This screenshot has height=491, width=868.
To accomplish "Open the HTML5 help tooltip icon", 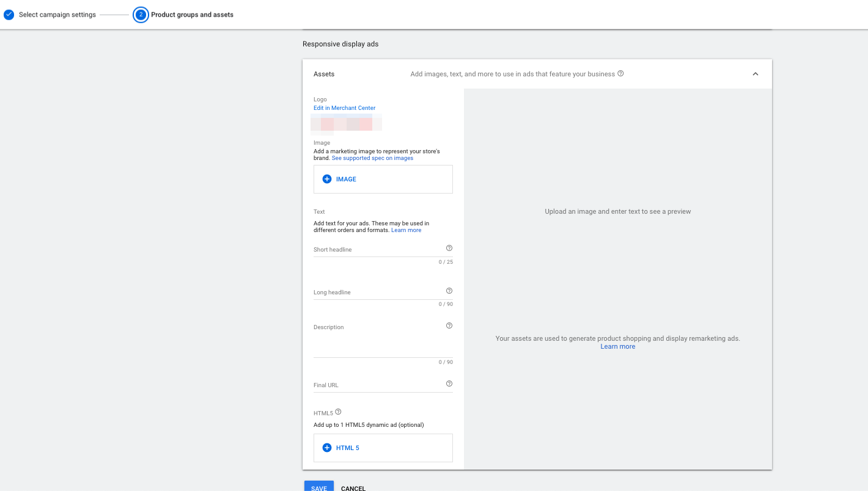I will [x=338, y=412].
